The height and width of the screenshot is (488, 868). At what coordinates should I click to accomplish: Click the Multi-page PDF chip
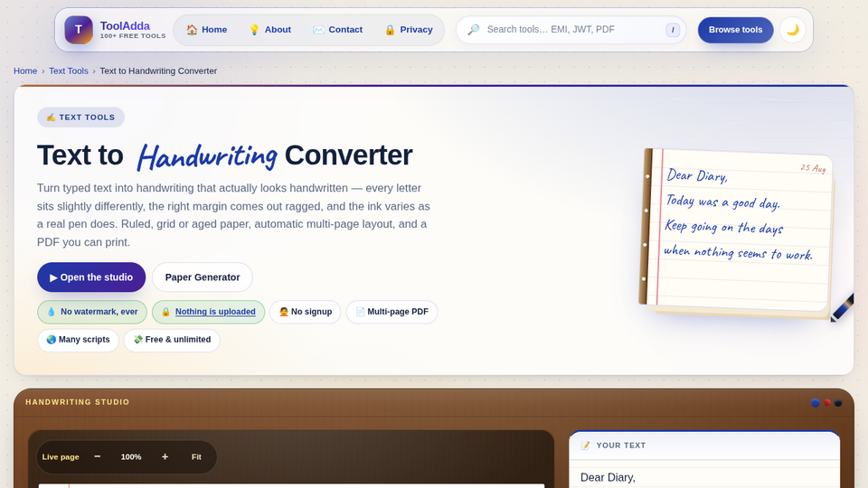[x=392, y=312]
